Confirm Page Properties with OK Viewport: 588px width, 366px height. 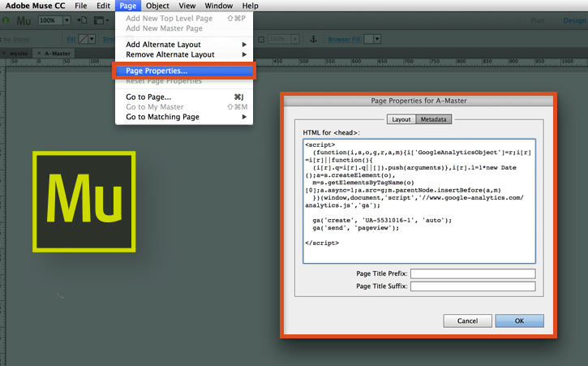coord(519,321)
